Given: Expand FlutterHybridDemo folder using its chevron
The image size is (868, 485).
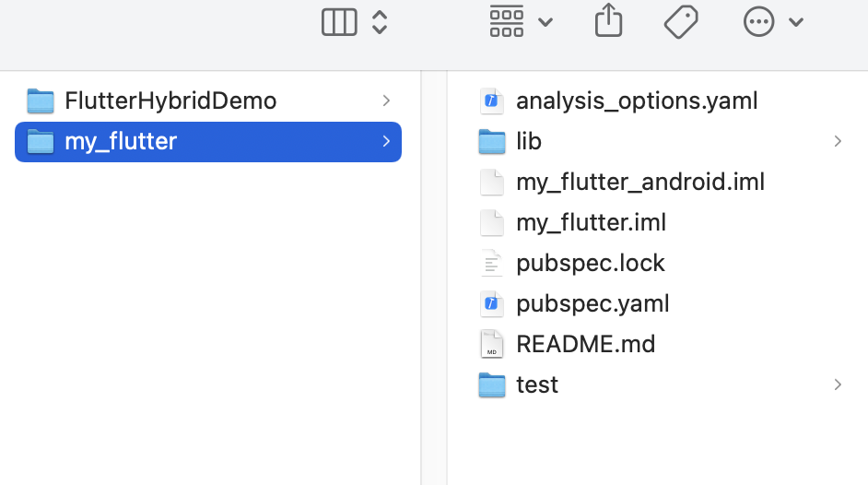Looking at the screenshot, I should click(386, 101).
